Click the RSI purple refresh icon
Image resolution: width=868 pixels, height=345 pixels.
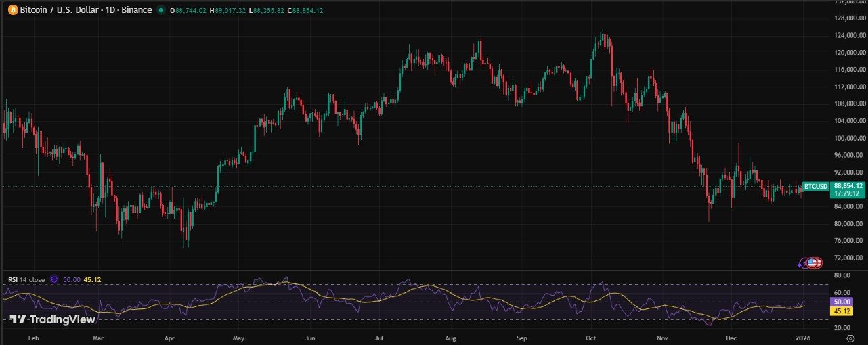pyautogui.click(x=54, y=279)
